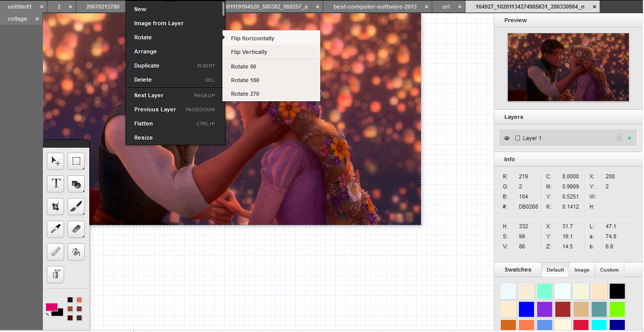This screenshot has width=644, height=332.
Task: Open the Image swatches tab
Action: (x=582, y=270)
